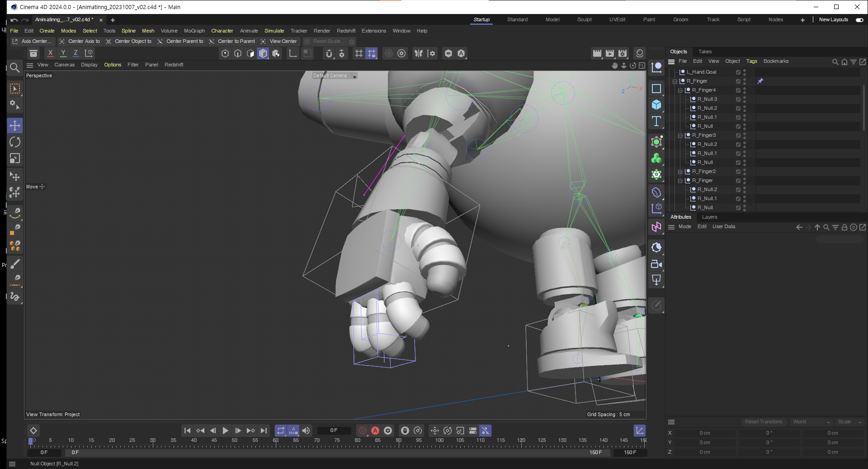Toggle editor visibility dots for R_Finger4
The image size is (868, 469).
coord(745,90)
